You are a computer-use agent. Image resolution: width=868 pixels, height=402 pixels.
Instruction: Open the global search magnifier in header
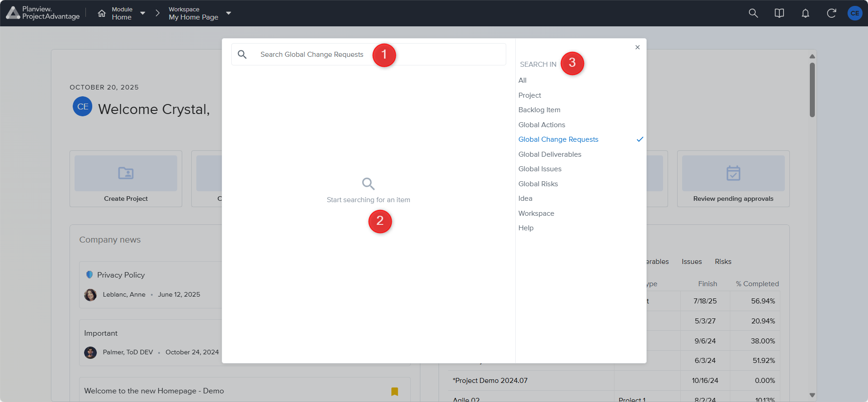coord(753,13)
